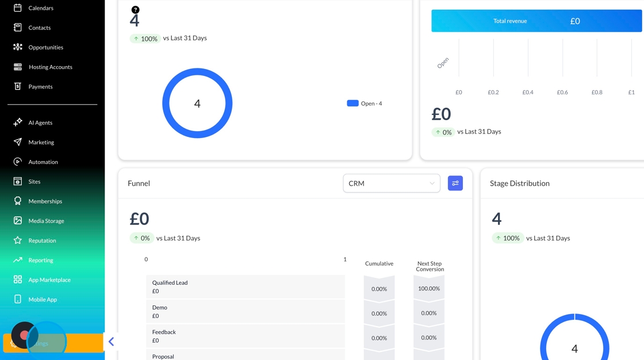644x360 pixels.
Task: Select the Demo funnel row
Action: [245, 312]
